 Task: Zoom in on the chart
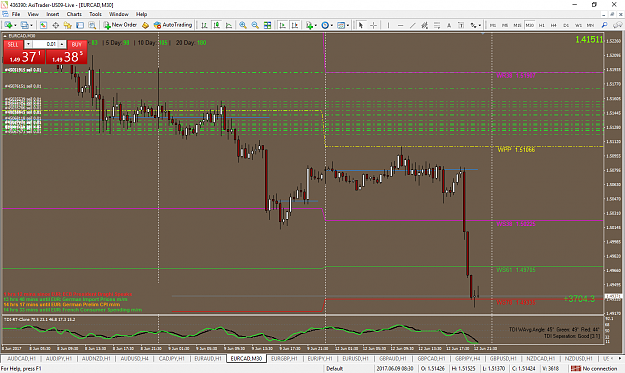[243, 25]
